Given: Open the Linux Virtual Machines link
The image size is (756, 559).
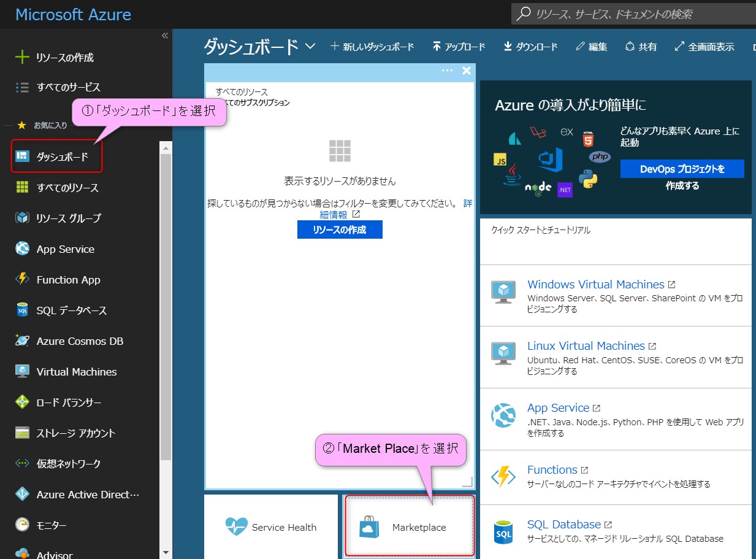Looking at the screenshot, I should [586, 345].
